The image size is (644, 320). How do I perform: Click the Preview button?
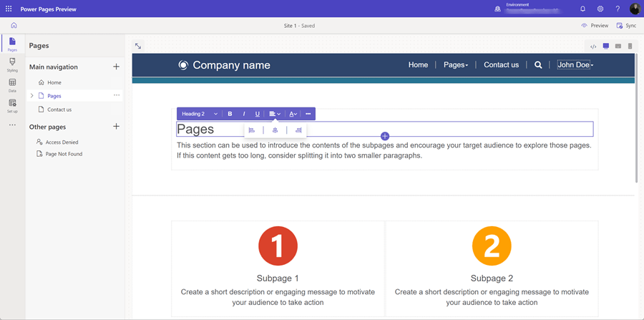pos(595,26)
